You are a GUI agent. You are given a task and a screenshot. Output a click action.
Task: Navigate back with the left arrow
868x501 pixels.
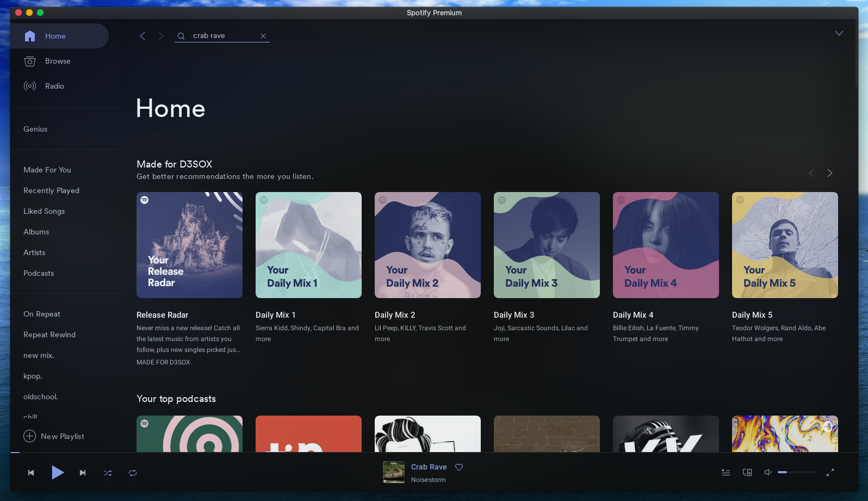point(142,36)
